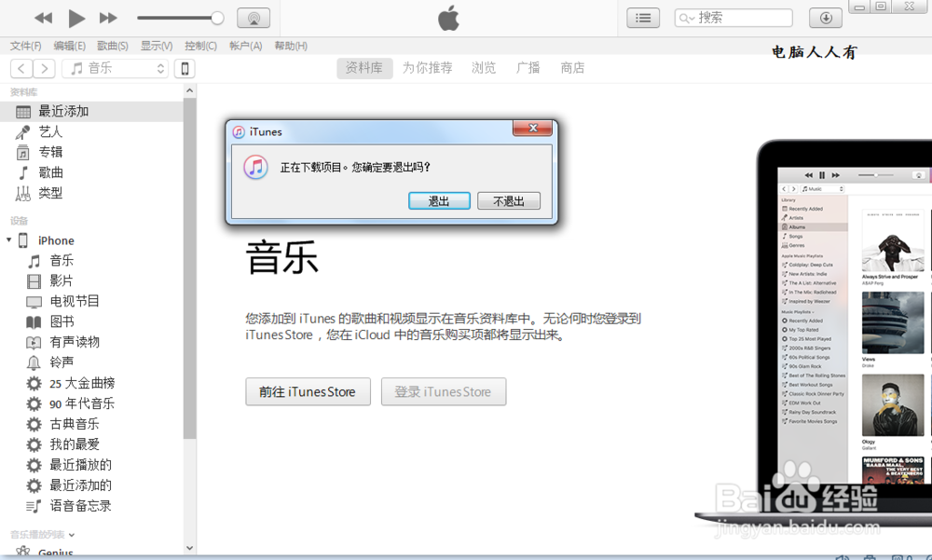This screenshot has width=932, height=560.
Task: Select 最近添加 in the library sidebar
Action: coord(91,111)
